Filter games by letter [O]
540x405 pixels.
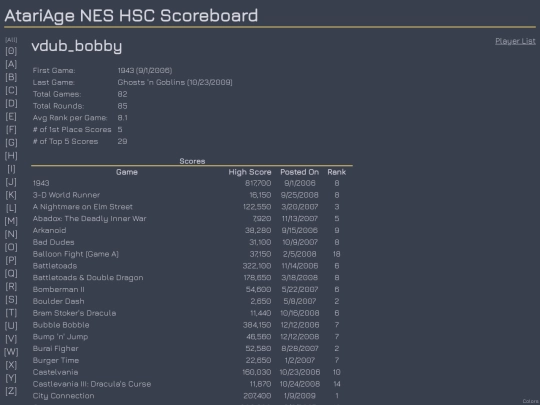(11, 247)
